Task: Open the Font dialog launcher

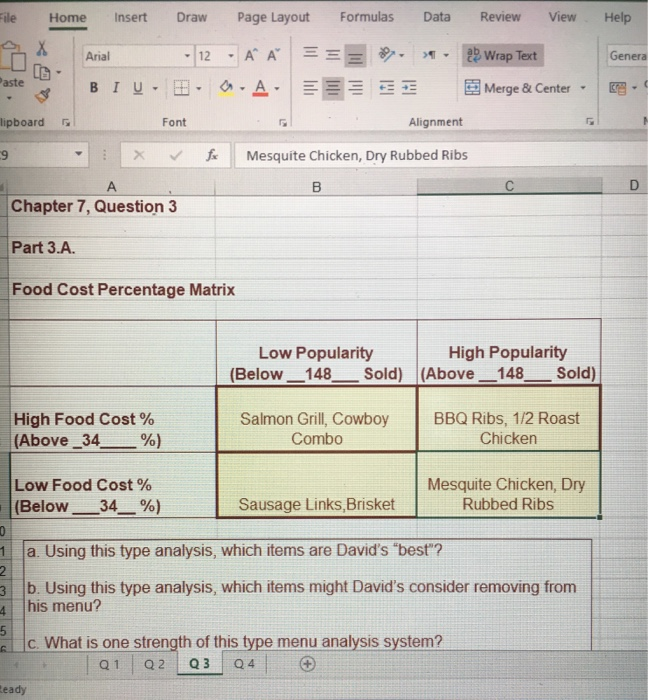Action: click(x=282, y=122)
